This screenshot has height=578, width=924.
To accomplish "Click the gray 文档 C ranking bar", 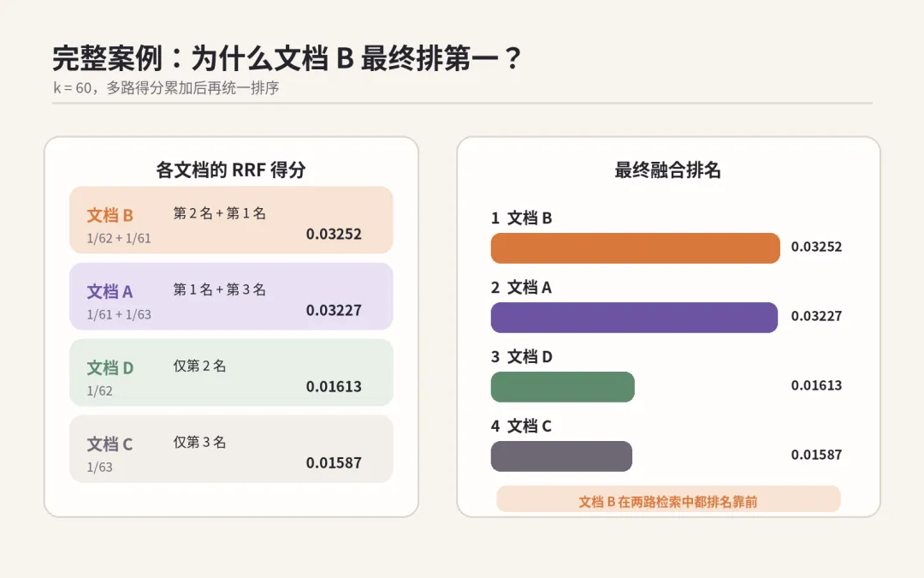I will (x=561, y=456).
